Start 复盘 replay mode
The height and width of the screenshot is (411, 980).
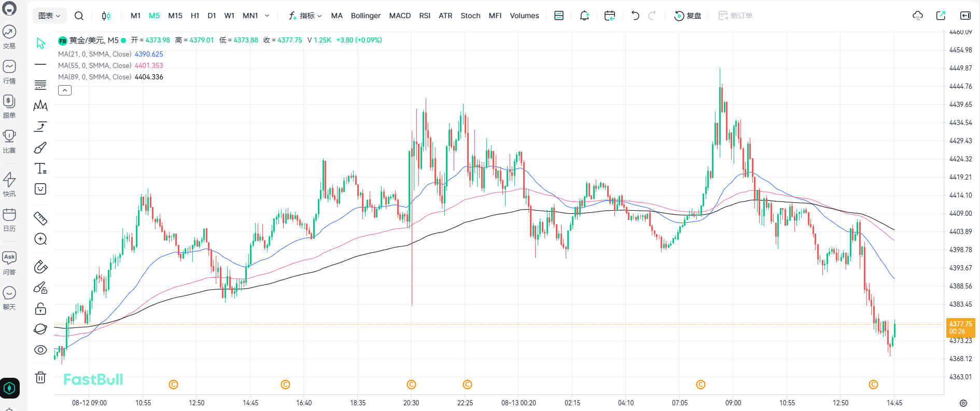coord(688,16)
